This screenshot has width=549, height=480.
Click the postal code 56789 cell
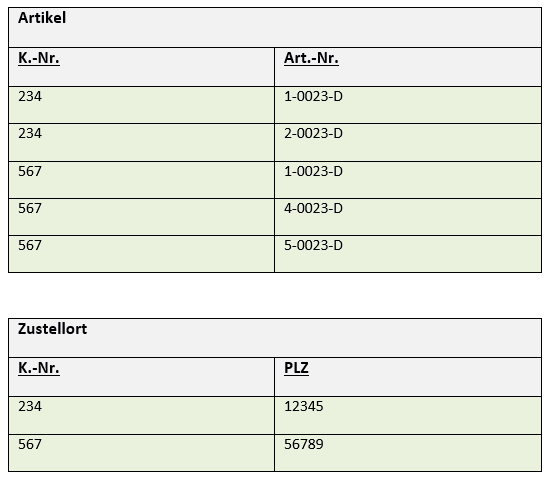408,453
